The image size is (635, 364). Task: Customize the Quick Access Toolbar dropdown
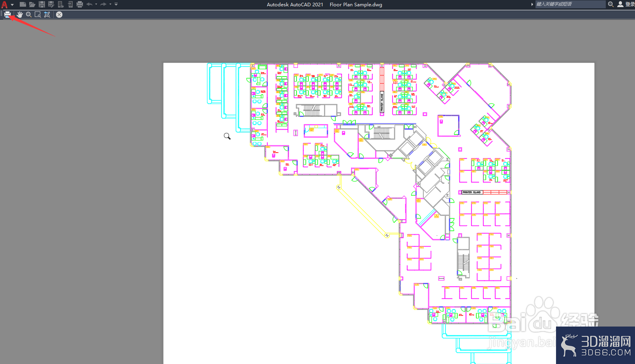click(116, 4)
